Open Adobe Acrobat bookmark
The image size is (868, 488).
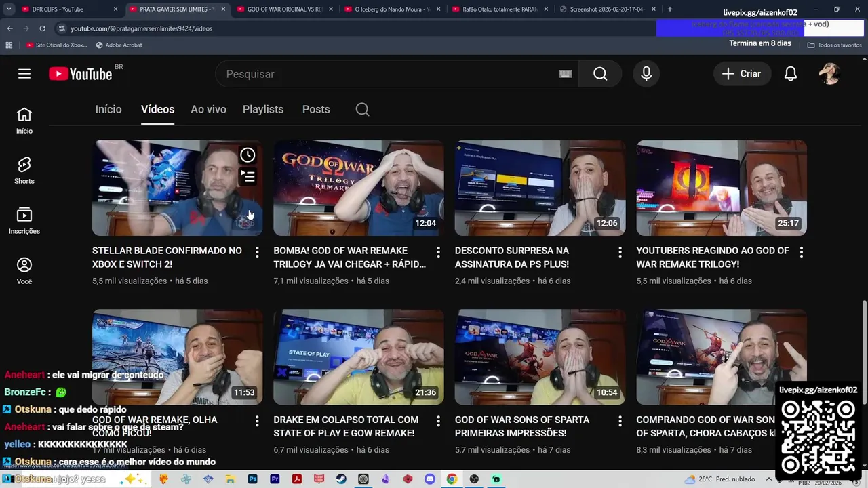(119, 45)
